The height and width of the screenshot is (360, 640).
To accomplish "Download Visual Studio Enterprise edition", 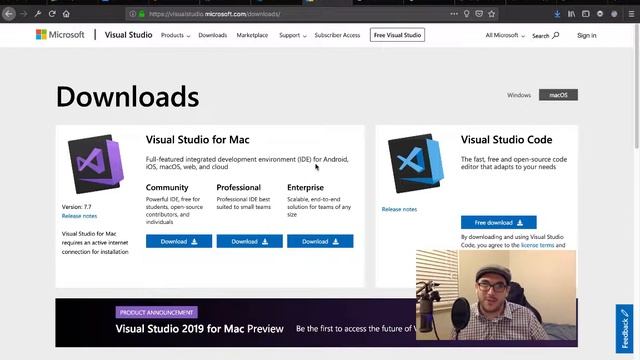I will pyautogui.click(x=320, y=241).
